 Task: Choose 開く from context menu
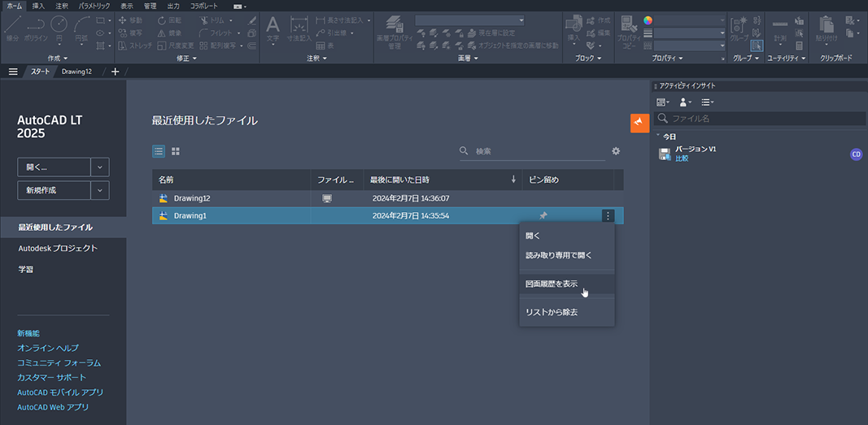(567, 236)
